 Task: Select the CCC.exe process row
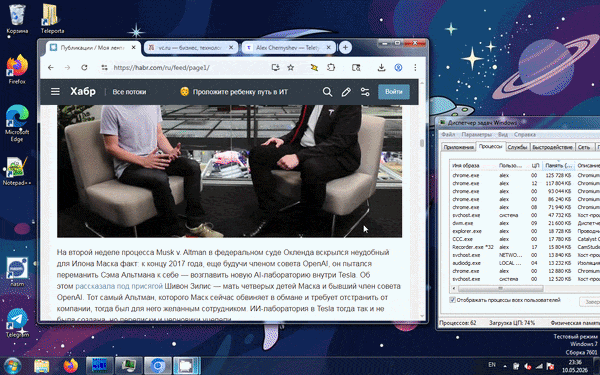tap(525, 239)
